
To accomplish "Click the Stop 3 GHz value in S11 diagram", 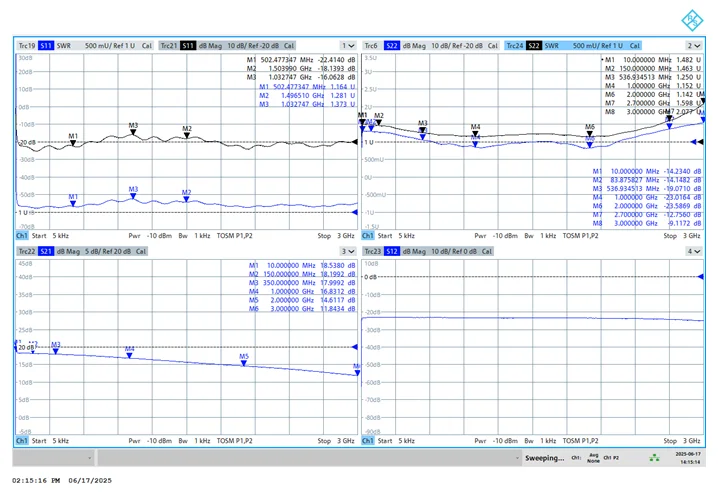I will pos(336,236).
